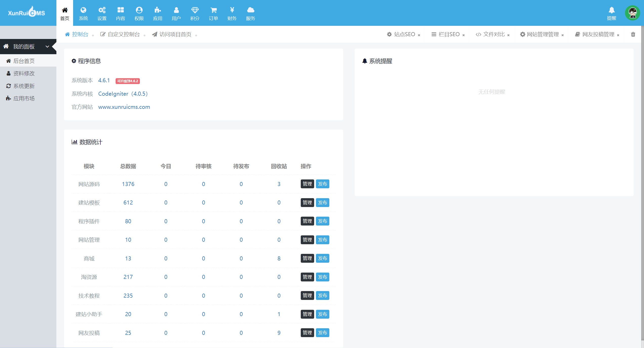Click the 可升级到4.6.2 upgrade badge
The height and width of the screenshot is (348, 644).
(128, 81)
